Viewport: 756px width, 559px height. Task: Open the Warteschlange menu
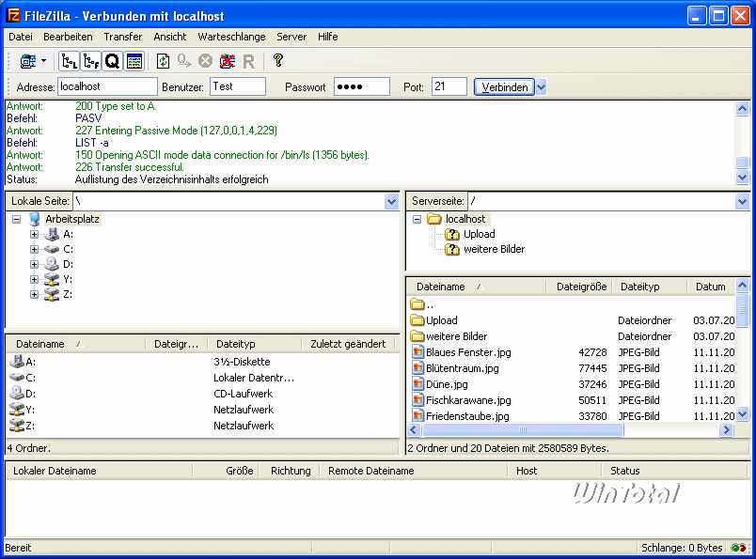click(x=231, y=37)
